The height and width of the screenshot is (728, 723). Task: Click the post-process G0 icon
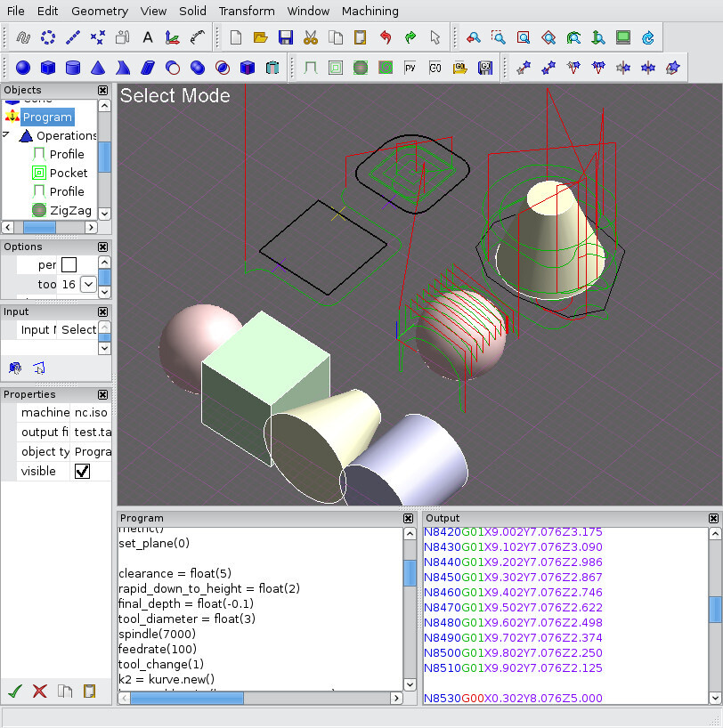point(435,68)
